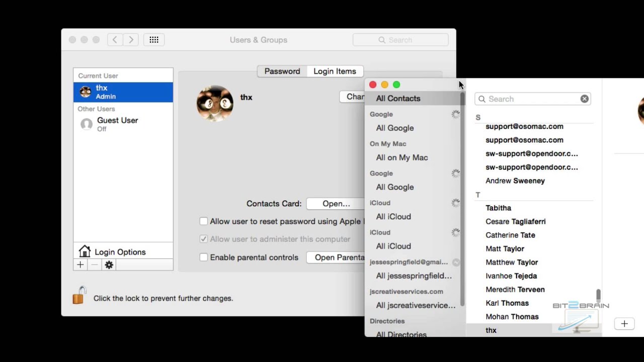Select contact Matt Taylor

505,248
